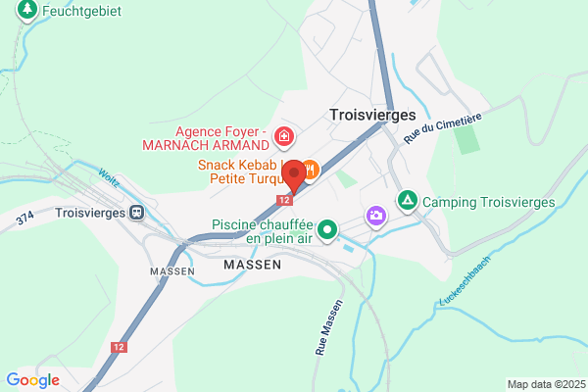
Task: Click the purple camera photo spot icon
Action: [375, 217]
